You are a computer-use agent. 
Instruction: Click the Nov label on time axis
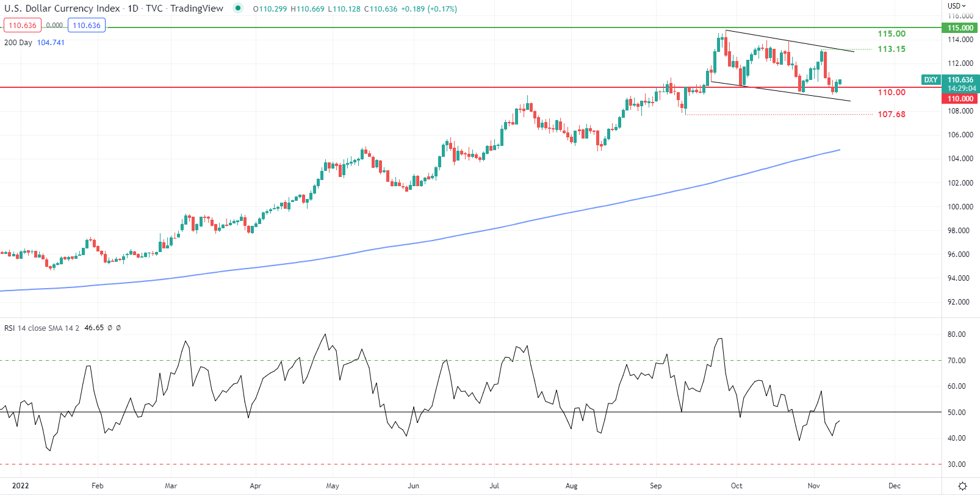point(814,486)
